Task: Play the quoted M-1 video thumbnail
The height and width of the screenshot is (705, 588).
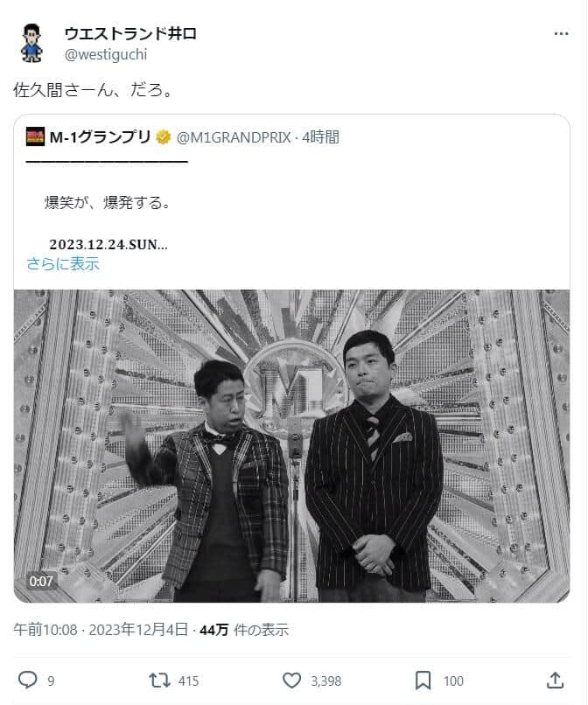Action: [x=292, y=446]
